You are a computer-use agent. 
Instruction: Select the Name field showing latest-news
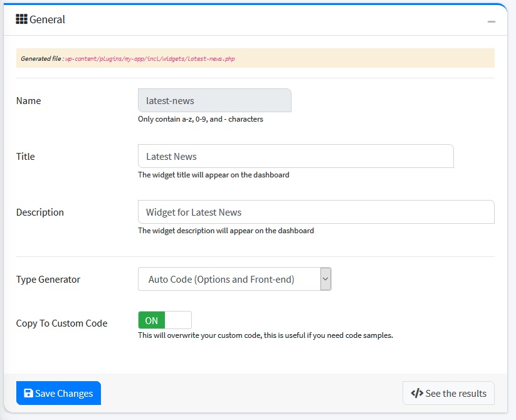(214, 100)
